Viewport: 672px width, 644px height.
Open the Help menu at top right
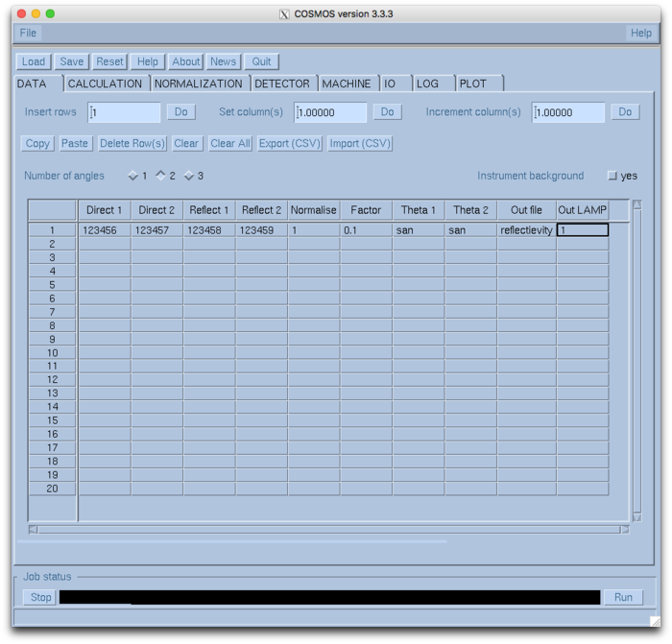pos(640,33)
